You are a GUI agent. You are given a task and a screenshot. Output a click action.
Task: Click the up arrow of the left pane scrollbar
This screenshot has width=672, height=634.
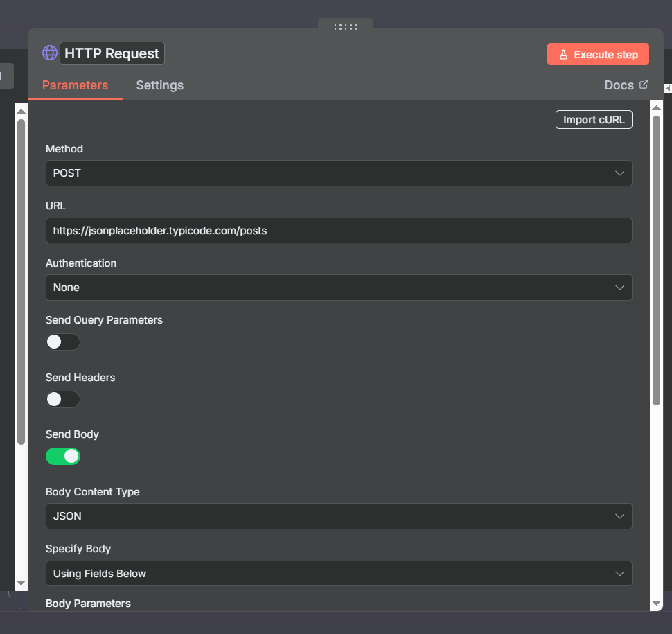[x=21, y=111]
